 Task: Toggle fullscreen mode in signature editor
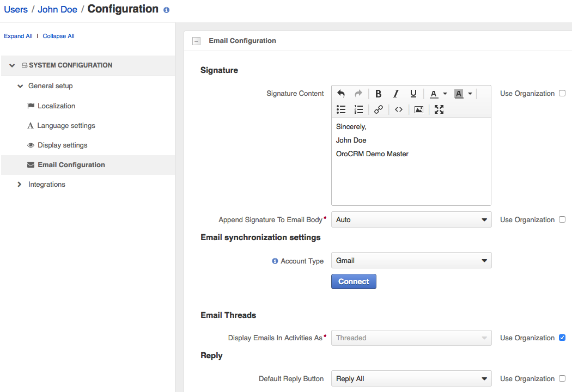point(439,109)
